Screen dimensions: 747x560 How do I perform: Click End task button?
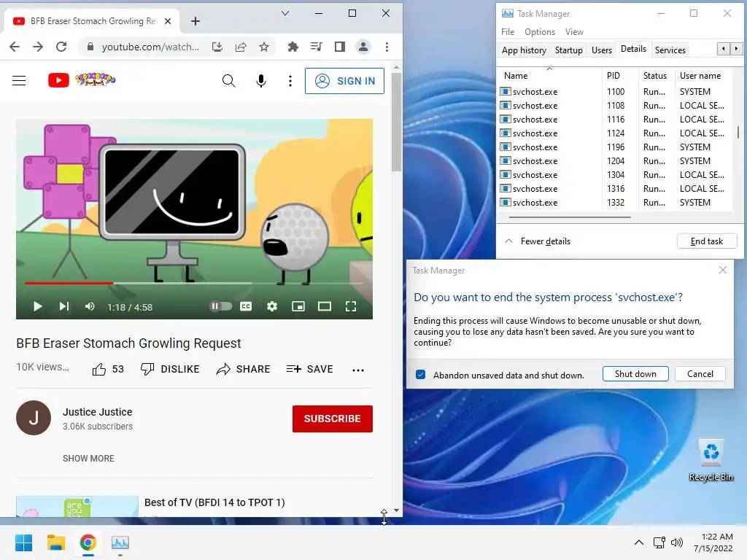click(706, 241)
